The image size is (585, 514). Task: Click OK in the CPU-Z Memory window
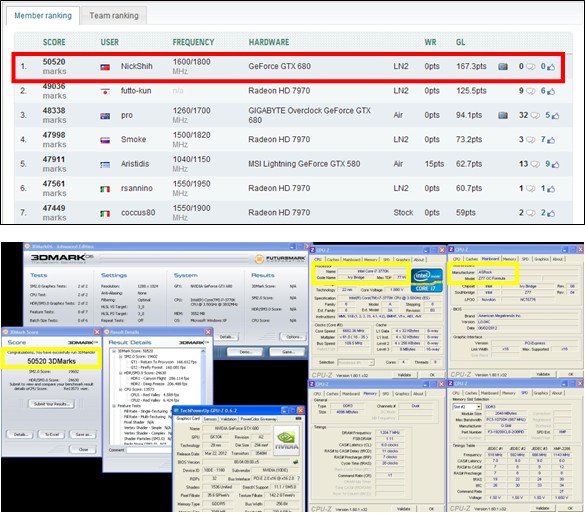tap(432, 509)
